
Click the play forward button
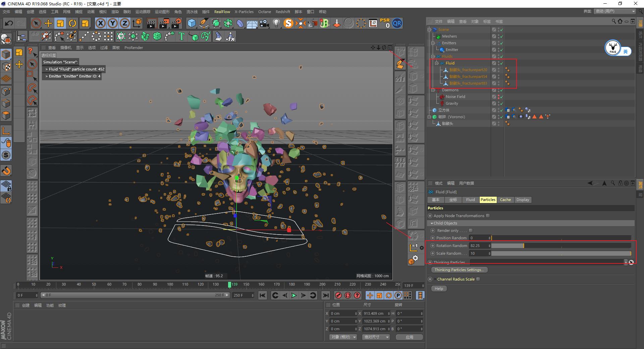pos(294,295)
